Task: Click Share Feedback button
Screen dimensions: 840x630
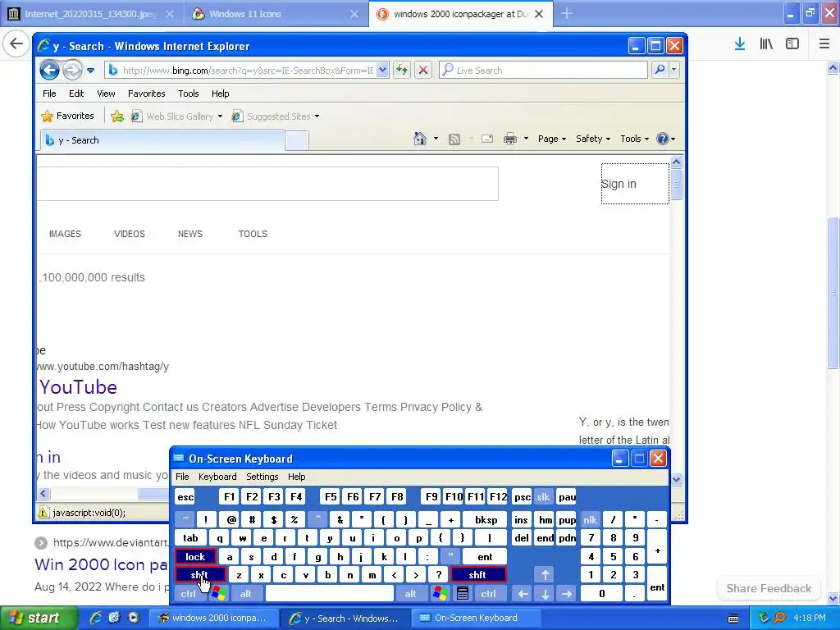Action: pyautogui.click(x=769, y=588)
